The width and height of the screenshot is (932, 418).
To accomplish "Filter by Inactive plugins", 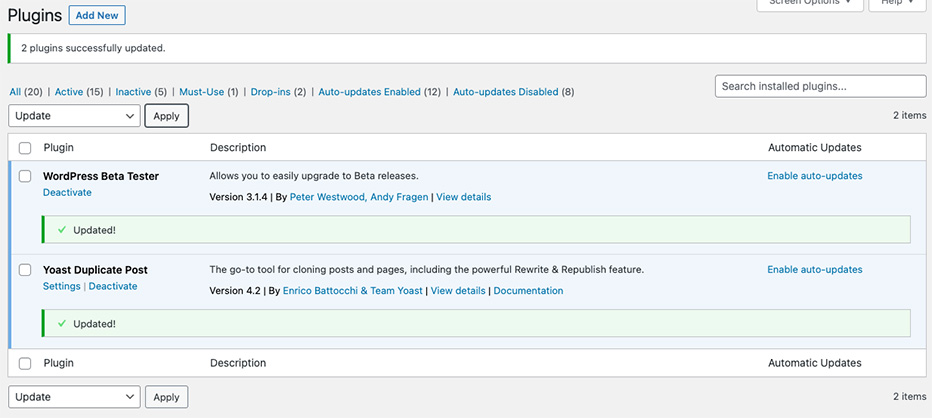I will click(x=133, y=92).
